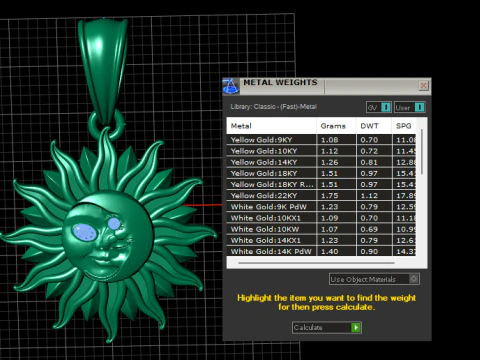Select the Yellow Gold:18KY R... row
Image resolution: width=480 pixels, height=360 pixels.
[321, 184]
